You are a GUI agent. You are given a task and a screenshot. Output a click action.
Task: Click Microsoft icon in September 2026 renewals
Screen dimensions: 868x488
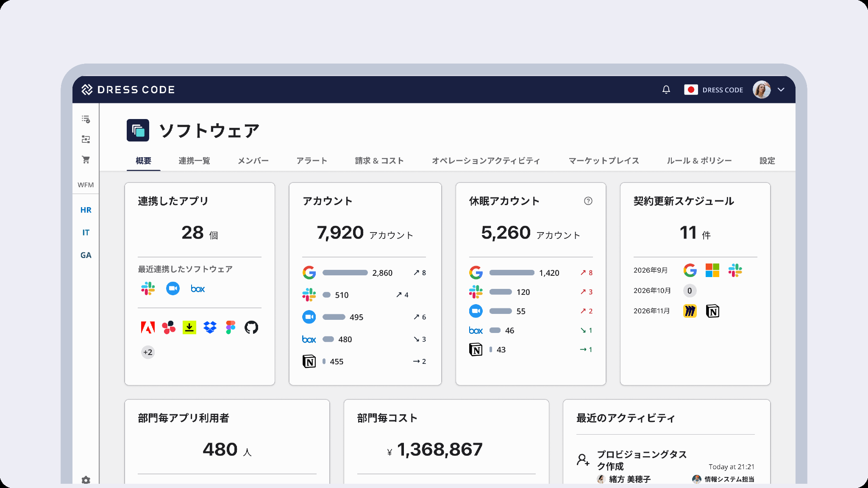point(712,270)
